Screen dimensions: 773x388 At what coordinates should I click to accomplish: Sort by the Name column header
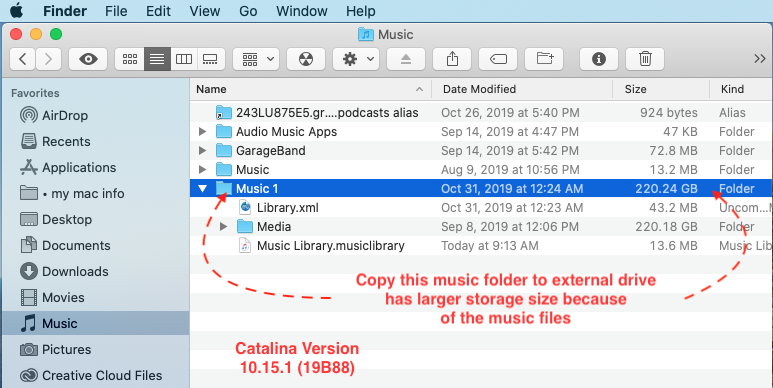pos(311,89)
